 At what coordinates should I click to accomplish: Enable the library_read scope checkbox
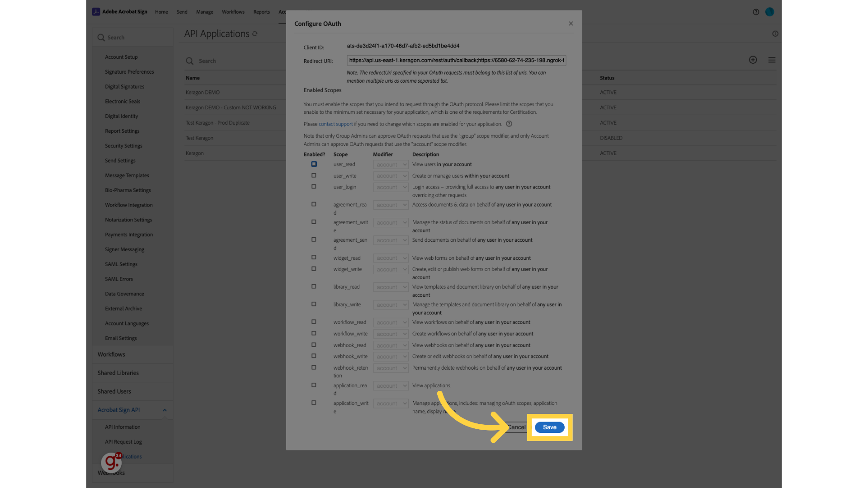pos(314,286)
